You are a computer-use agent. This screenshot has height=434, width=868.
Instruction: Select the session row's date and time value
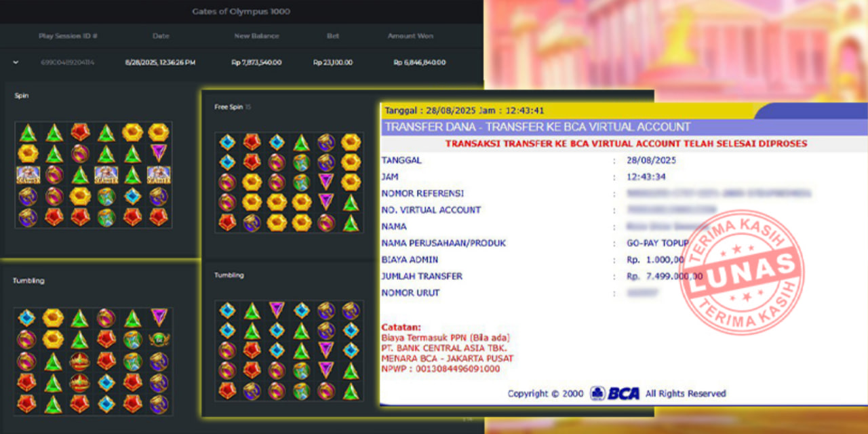click(x=160, y=62)
